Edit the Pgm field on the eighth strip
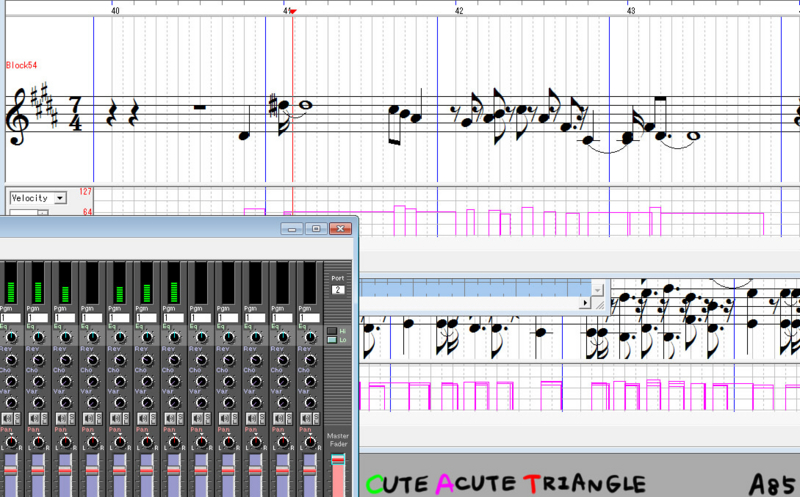This screenshot has height=497, width=800. click(x=201, y=318)
